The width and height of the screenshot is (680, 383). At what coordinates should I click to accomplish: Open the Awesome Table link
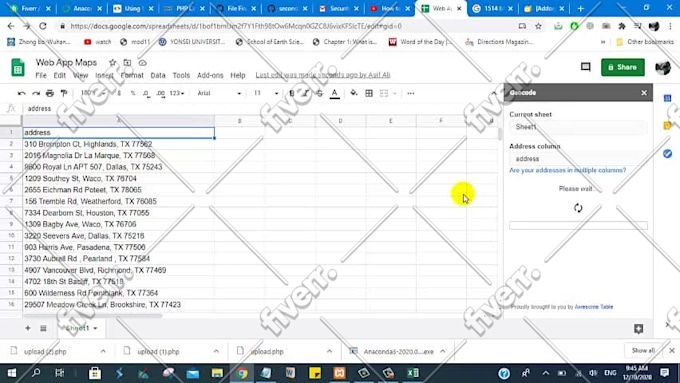click(594, 307)
